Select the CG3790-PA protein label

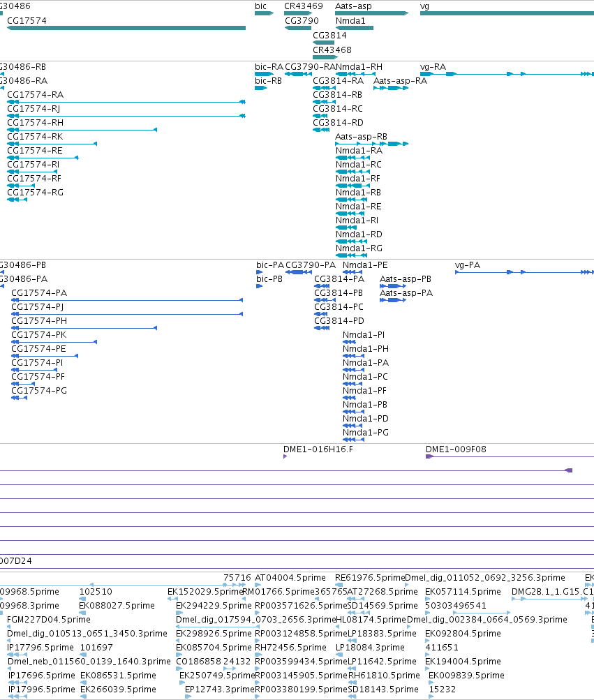pos(311,265)
